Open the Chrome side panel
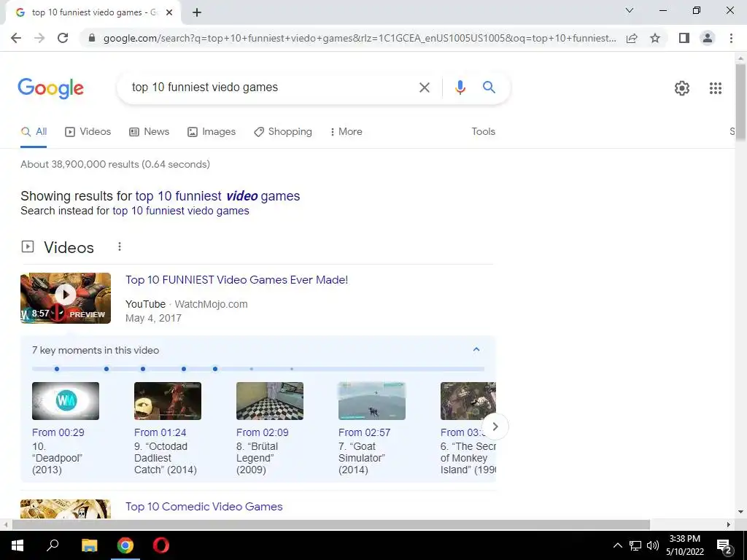This screenshot has width=747, height=560. pos(684,38)
